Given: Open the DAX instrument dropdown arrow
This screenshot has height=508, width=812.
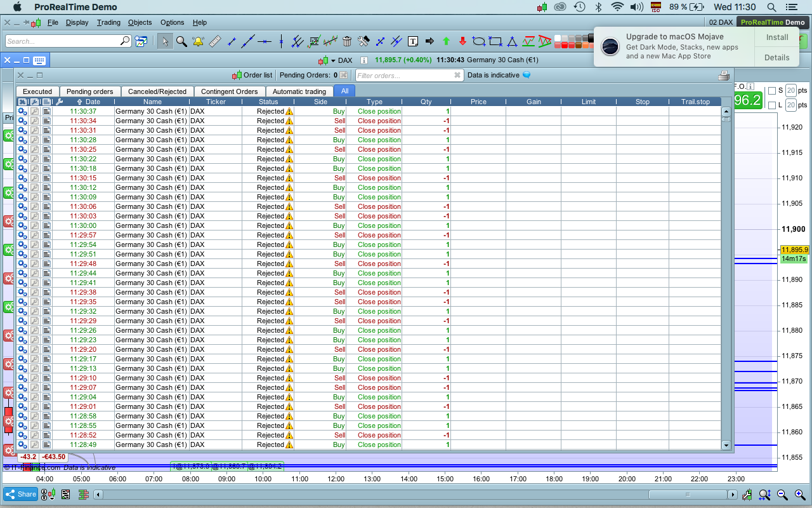Looking at the screenshot, I should [x=333, y=61].
